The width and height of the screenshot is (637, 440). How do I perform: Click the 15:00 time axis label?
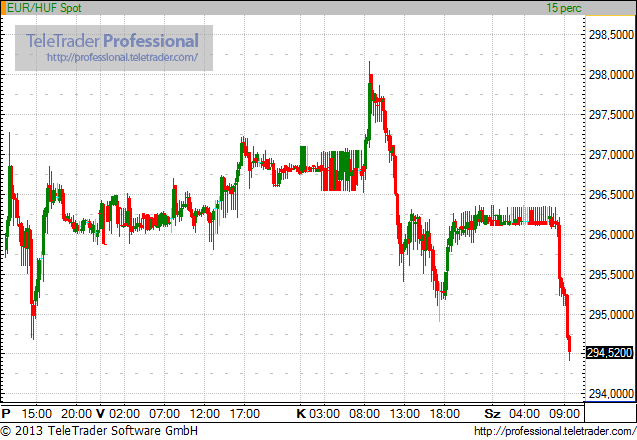(x=37, y=414)
